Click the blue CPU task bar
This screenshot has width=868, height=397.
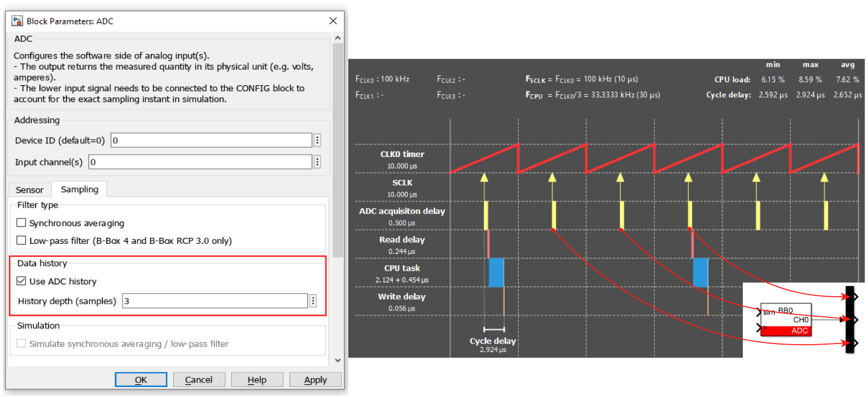pos(496,272)
